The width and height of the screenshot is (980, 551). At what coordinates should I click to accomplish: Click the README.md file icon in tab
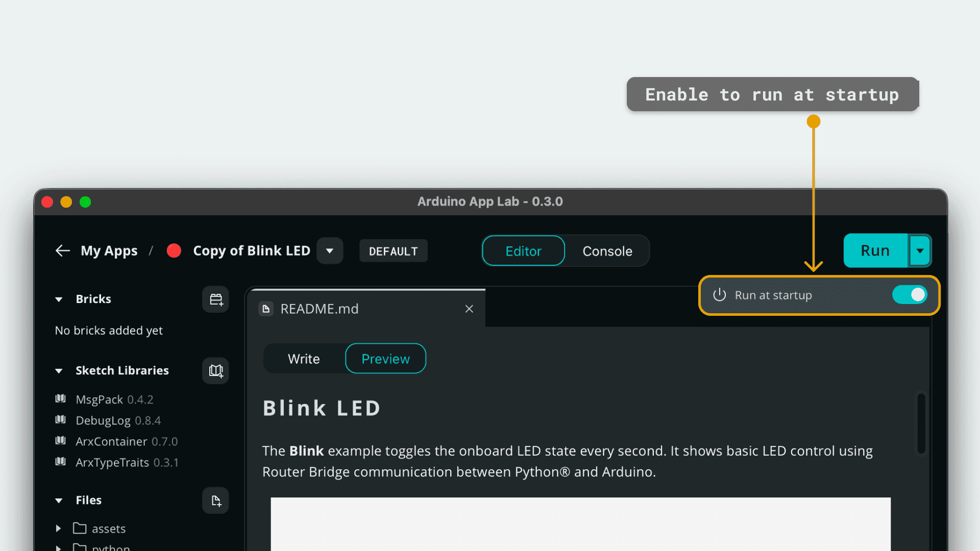click(x=266, y=309)
